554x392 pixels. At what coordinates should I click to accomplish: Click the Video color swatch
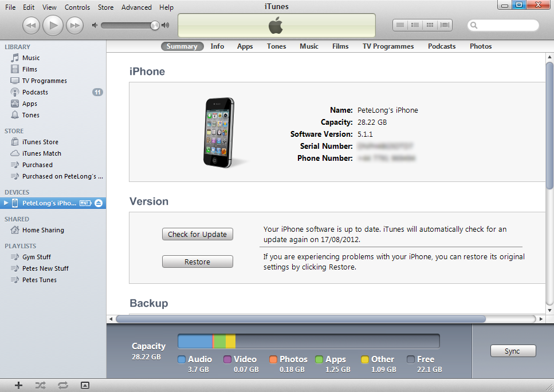tap(227, 359)
